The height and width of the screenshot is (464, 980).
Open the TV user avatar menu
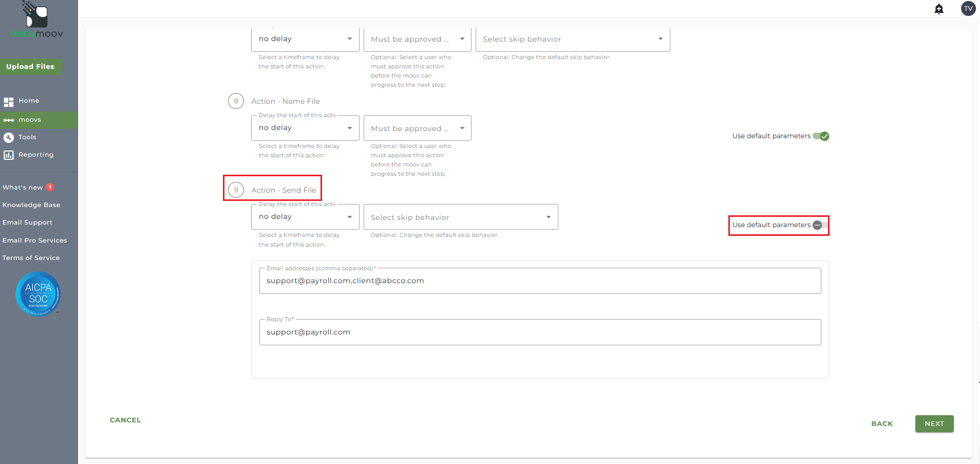point(968,9)
